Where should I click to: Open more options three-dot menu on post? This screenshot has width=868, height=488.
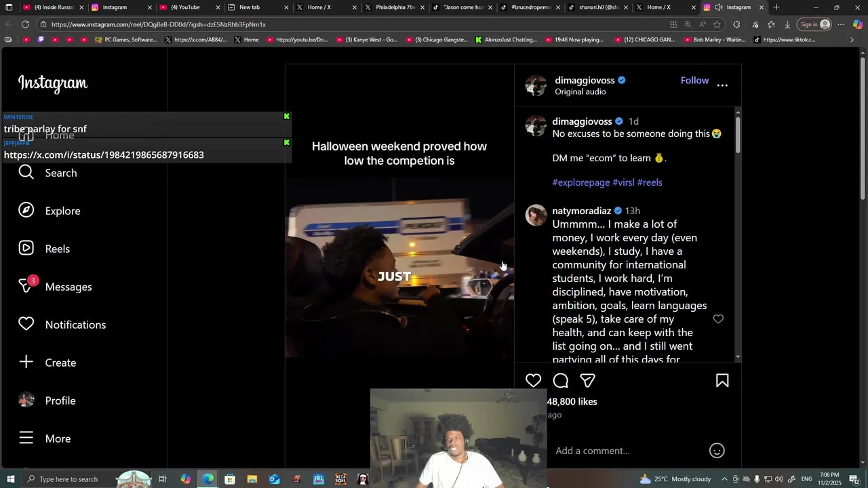[x=722, y=85]
